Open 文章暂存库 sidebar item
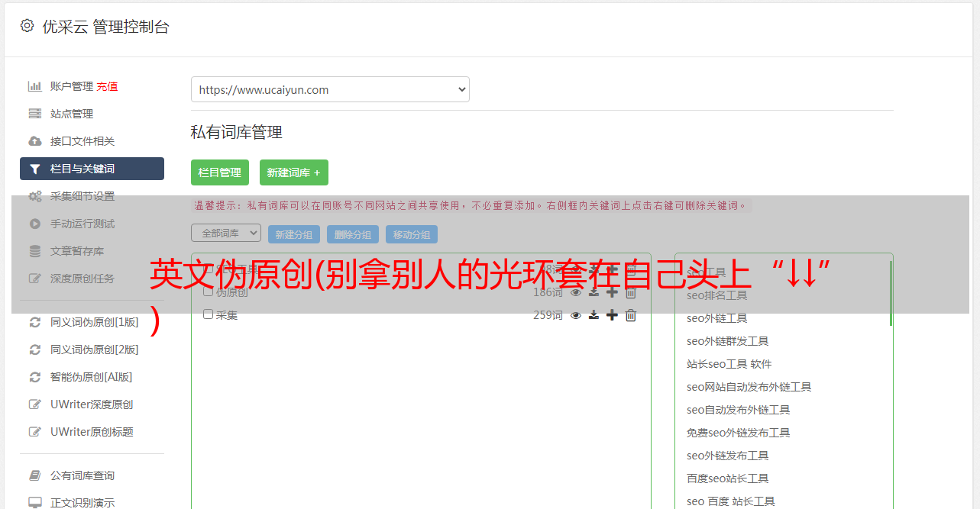Screen dimensions: 980x509 [x=77, y=251]
